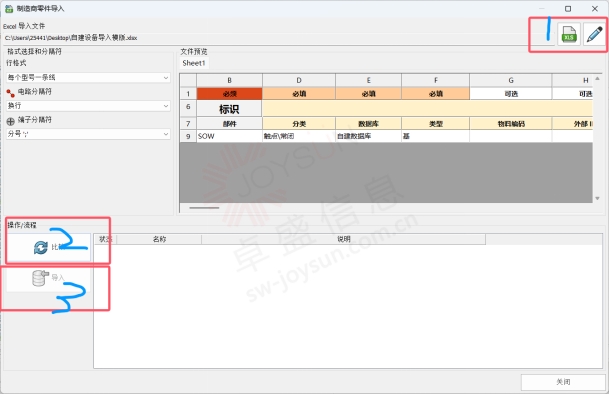The width and height of the screenshot is (609, 394).
Task: Select column G header in preview
Action: pyautogui.click(x=510, y=80)
